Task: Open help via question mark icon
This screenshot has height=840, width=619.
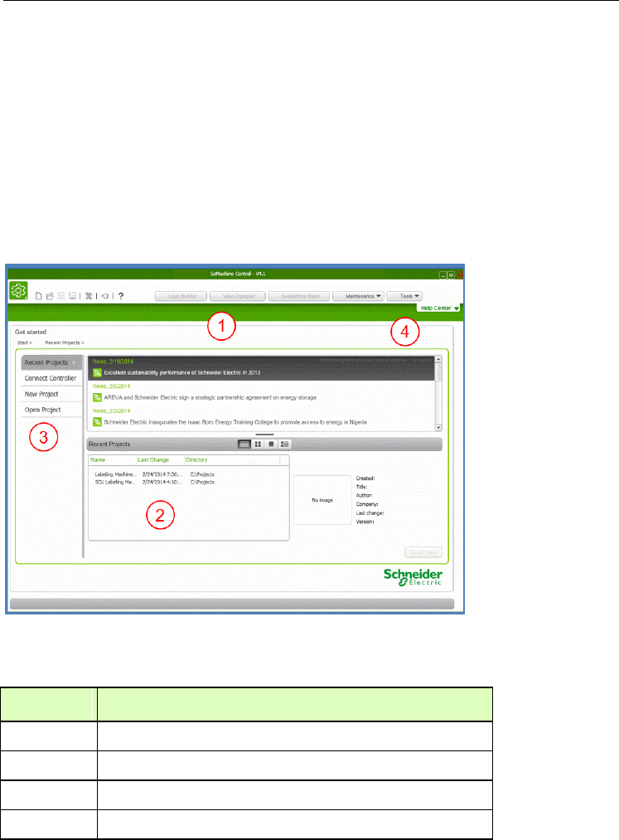Action: (x=121, y=296)
